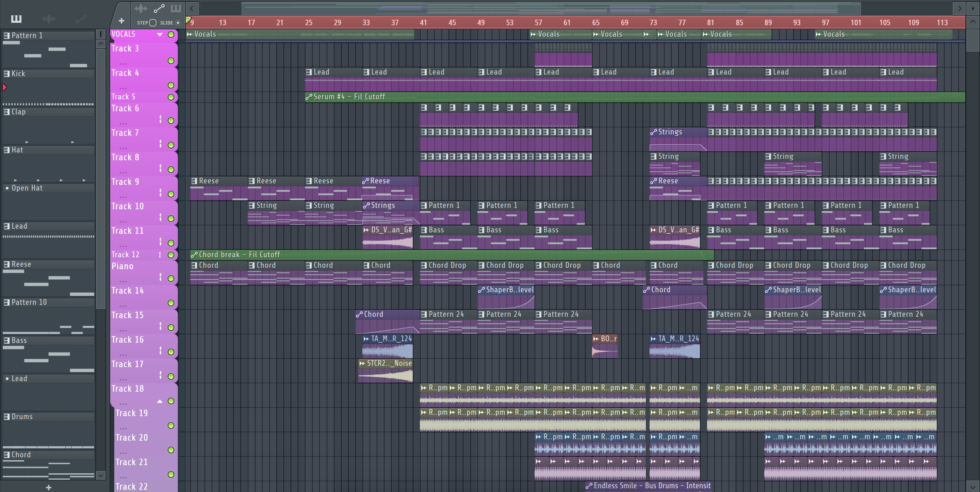Click the green playhead marker at bar 9
Viewport: 980px width, 492px height.
(x=188, y=20)
